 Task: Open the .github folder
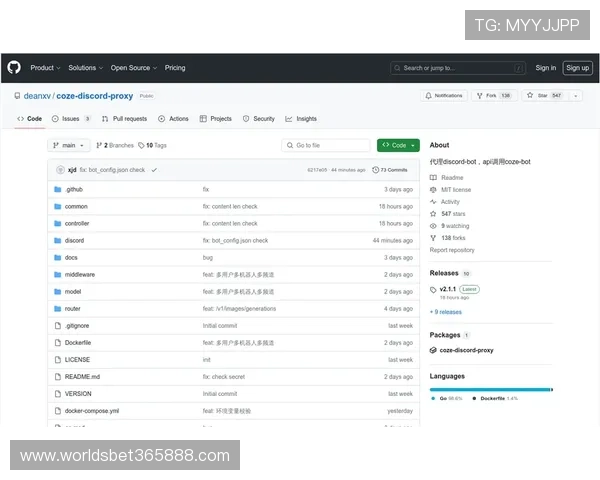(x=74, y=189)
